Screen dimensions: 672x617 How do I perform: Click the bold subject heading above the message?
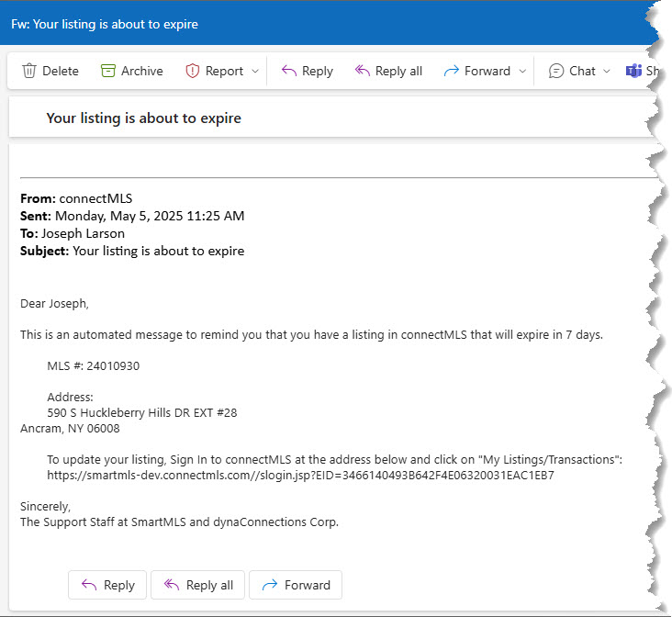[143, 118]
